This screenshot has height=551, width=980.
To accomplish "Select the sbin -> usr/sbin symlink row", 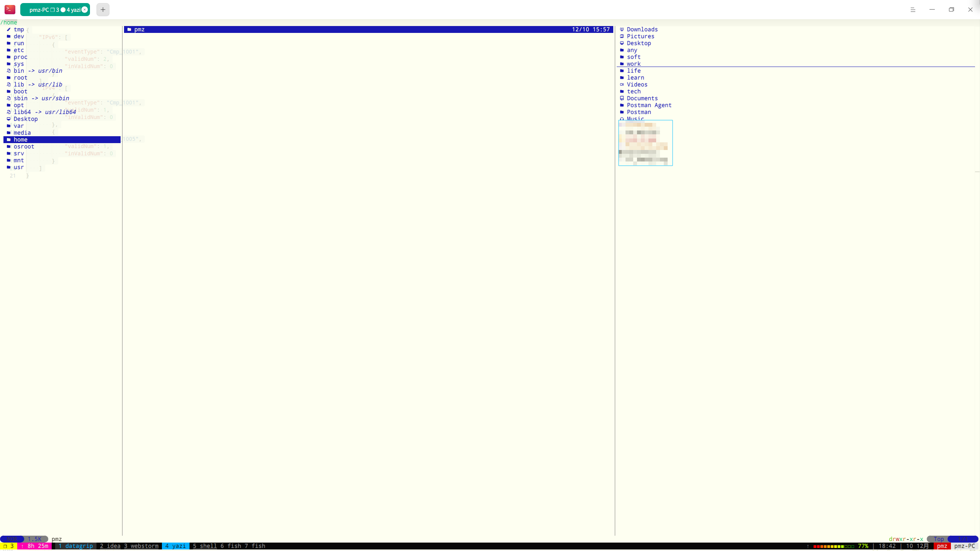I will [x=62, y=98].
